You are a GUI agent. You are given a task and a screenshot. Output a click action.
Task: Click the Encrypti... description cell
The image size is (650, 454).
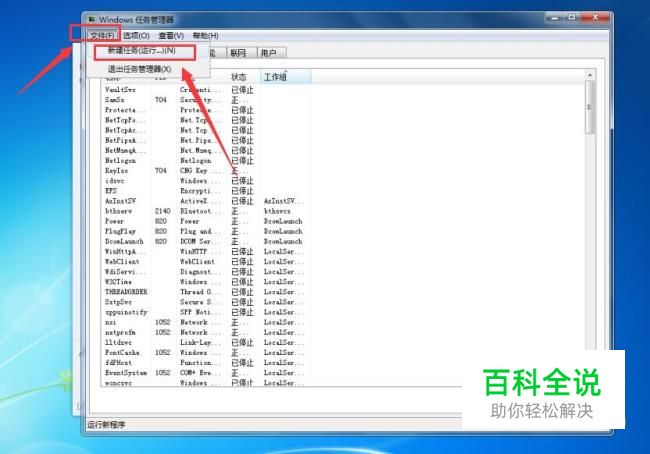pyautogui.click(x=201, y=191)
